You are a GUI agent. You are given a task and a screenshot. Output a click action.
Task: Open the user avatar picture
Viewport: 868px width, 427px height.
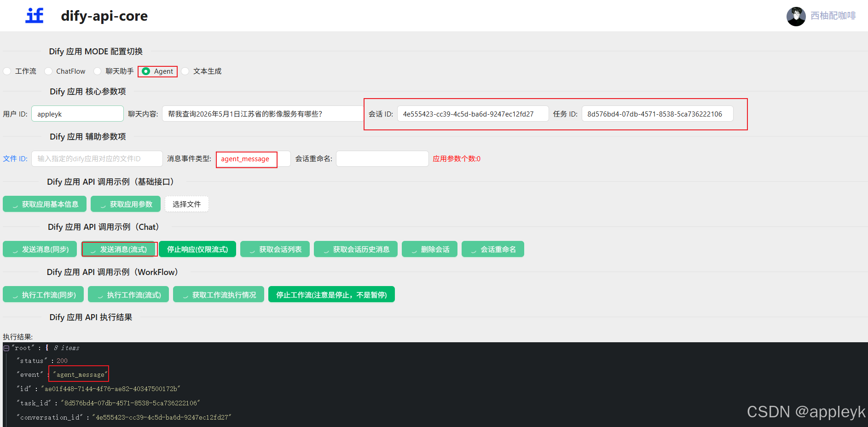(796, 17)
